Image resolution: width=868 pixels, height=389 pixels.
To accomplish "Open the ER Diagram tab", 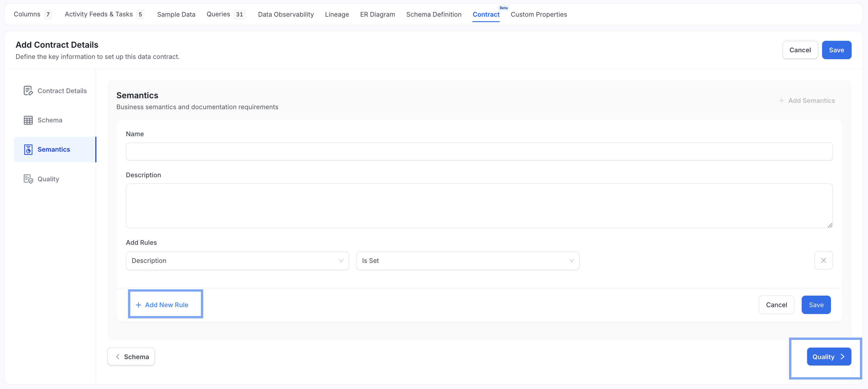I will point(377,14).
